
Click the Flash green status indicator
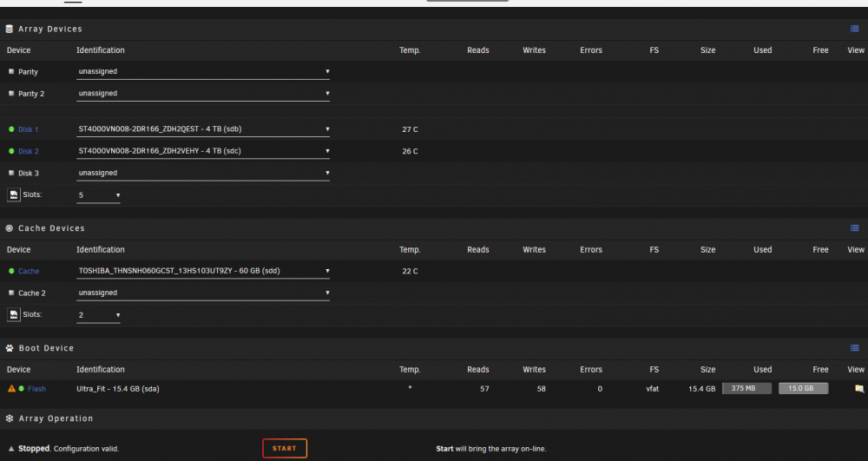[x=22, y=388]
